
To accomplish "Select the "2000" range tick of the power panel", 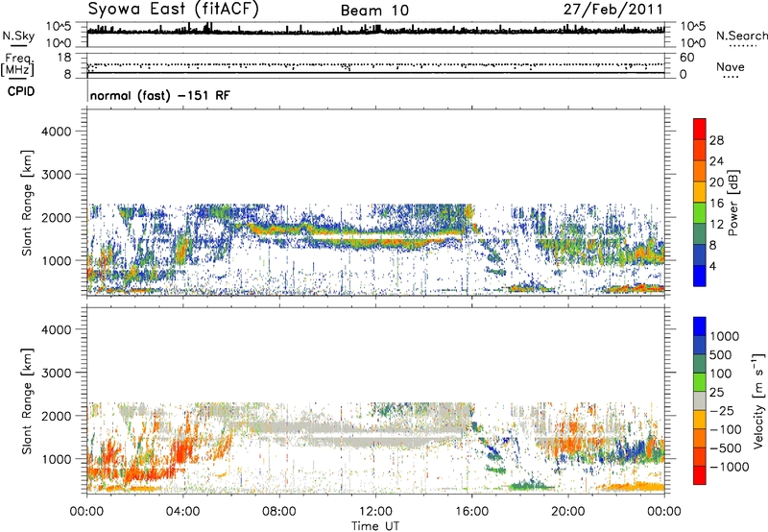I will coord(57,217).
